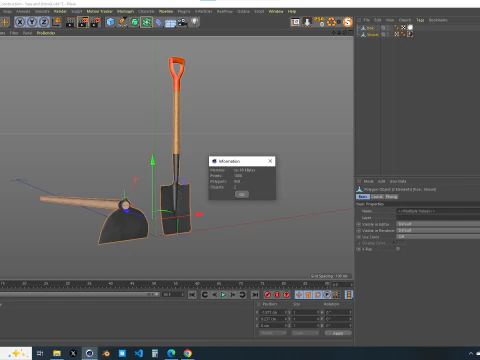
Task: Open the Help menu
Action: (x=292, y=11)
